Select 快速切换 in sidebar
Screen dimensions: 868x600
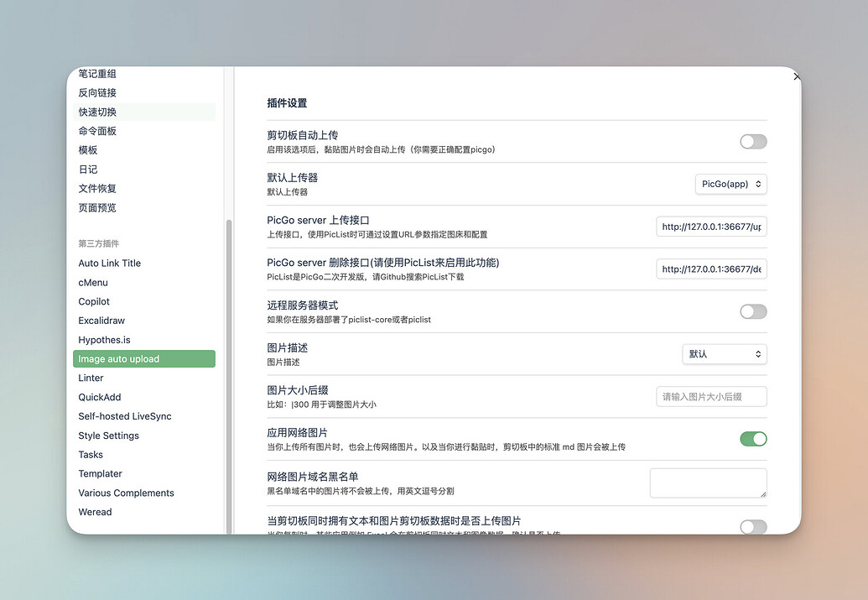144,112
